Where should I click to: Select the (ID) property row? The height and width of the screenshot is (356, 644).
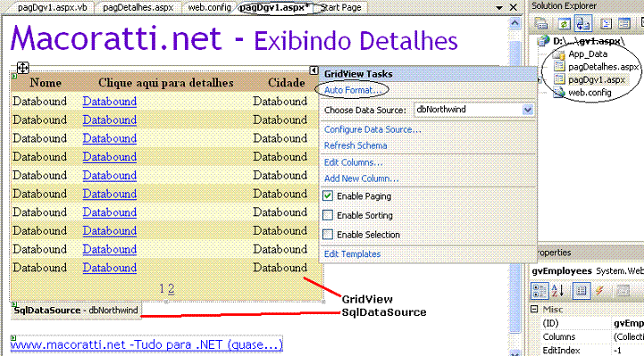pyautogui.click(x=591, y=323)
